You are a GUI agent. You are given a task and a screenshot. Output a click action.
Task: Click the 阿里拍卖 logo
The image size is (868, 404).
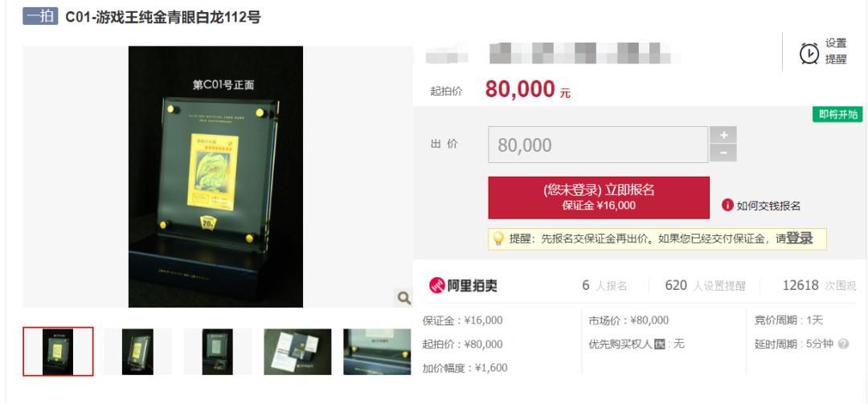click(463, 286)
